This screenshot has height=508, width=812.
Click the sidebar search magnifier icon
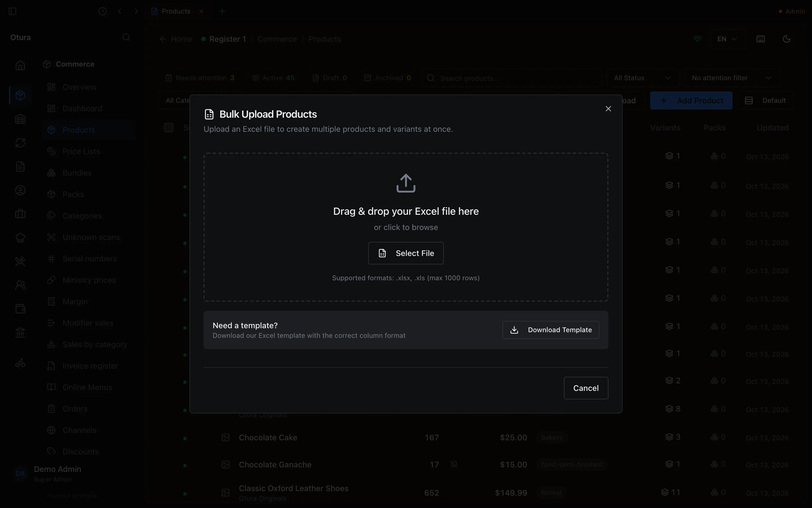point(126,37)
